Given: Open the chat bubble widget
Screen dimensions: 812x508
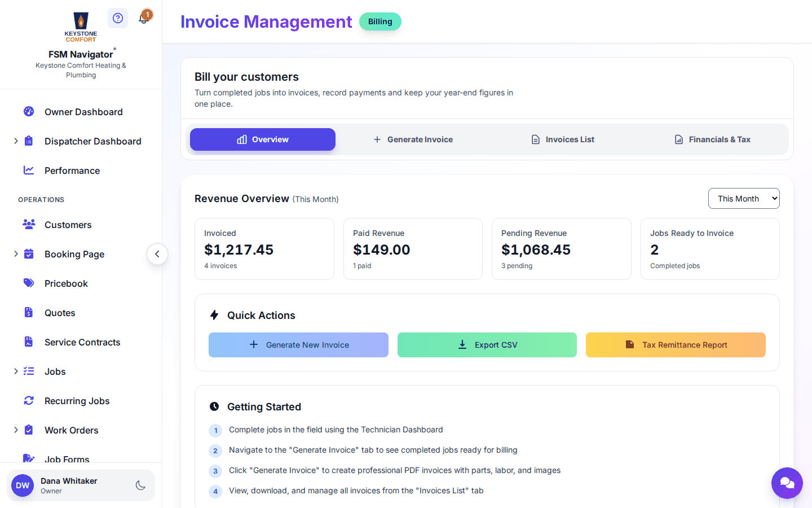Looking at the screenshot, I should (787, 483).
